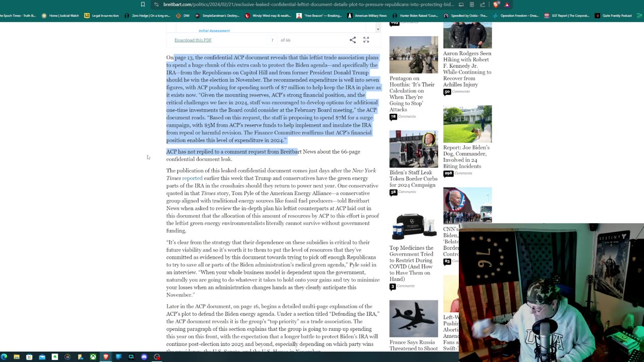644x362 pixels.
Task: Click the share icon on the PDF viewer
Action: point(353,40)
